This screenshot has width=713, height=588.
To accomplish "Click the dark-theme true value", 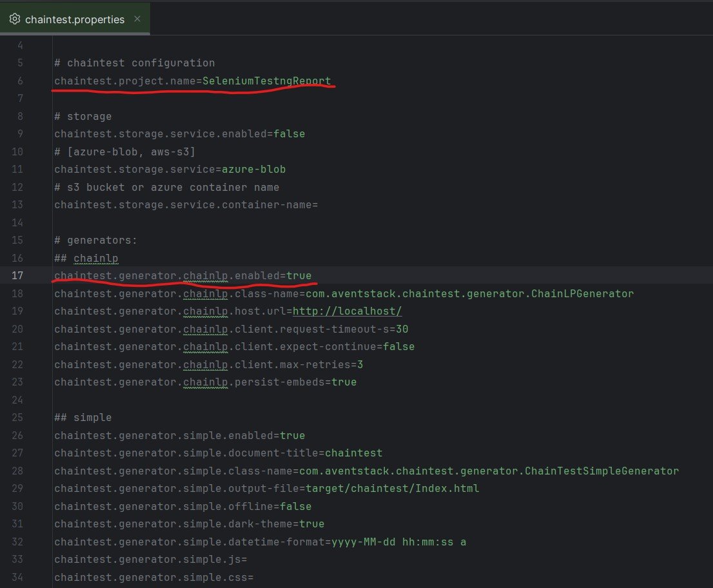I will coord(311,524).
